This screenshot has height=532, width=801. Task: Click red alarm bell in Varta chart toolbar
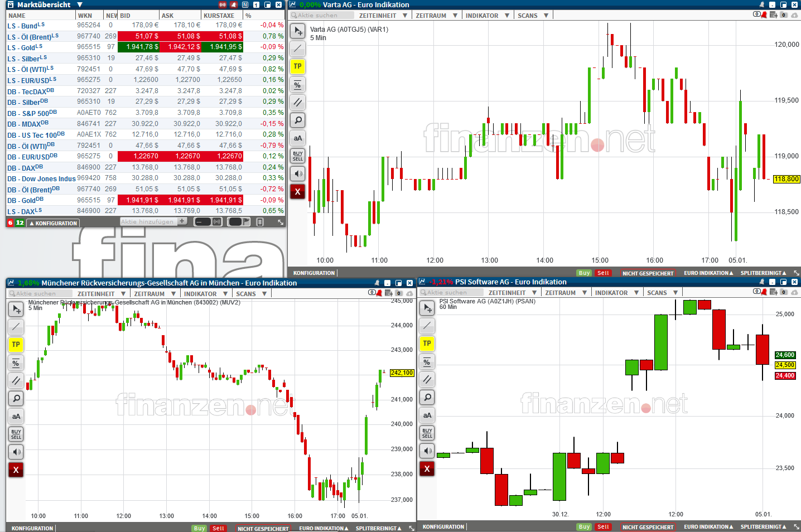pos(764,14)
